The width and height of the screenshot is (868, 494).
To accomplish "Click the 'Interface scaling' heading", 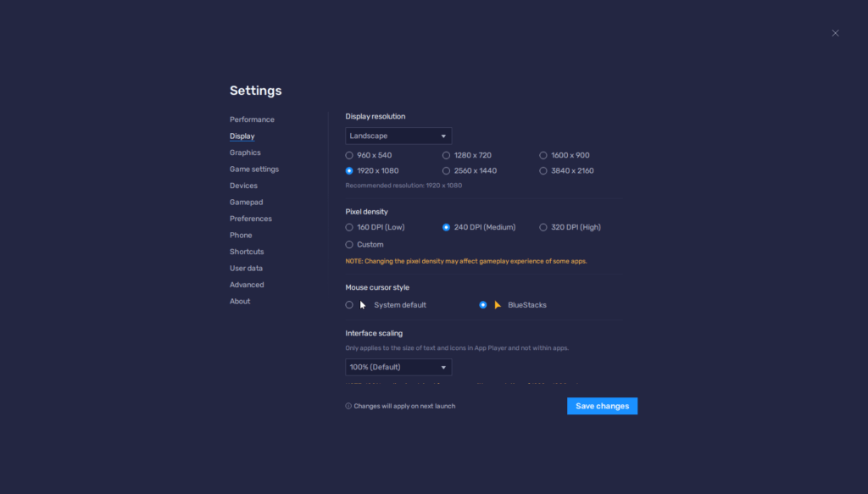I will point(374,334).
